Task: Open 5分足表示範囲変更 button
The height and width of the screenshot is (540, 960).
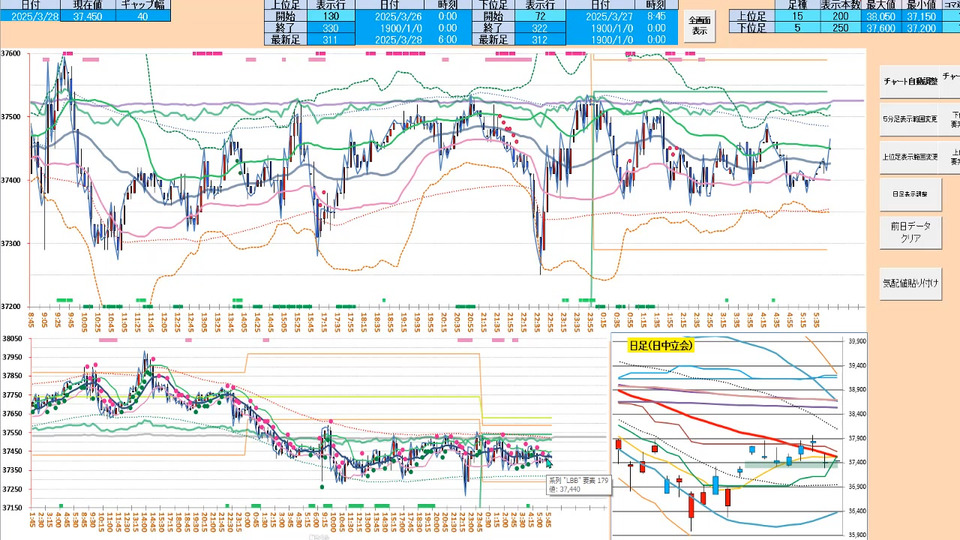Action: 910,119
